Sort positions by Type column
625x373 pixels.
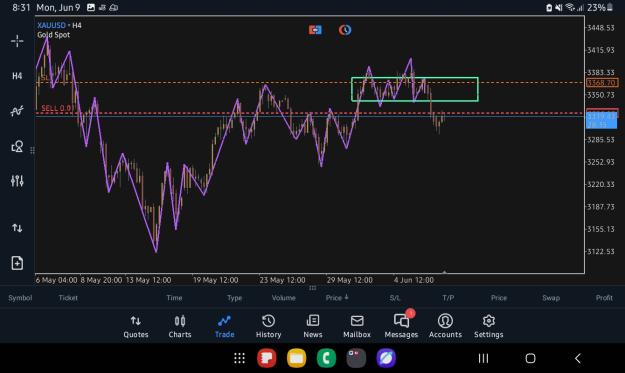pos(234,298)
